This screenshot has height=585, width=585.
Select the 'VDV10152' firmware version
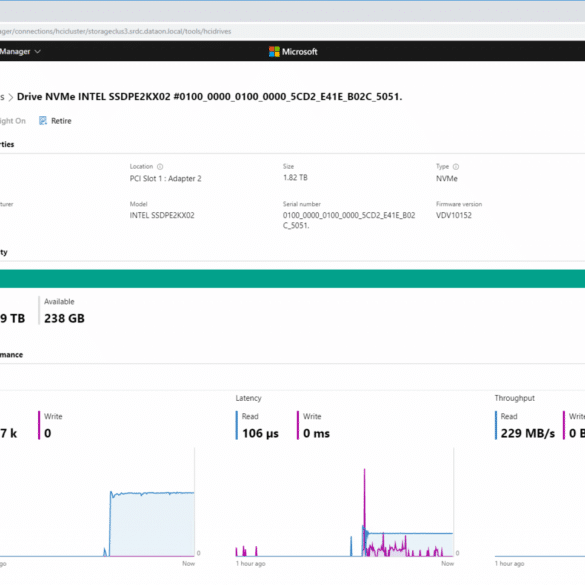454,215
